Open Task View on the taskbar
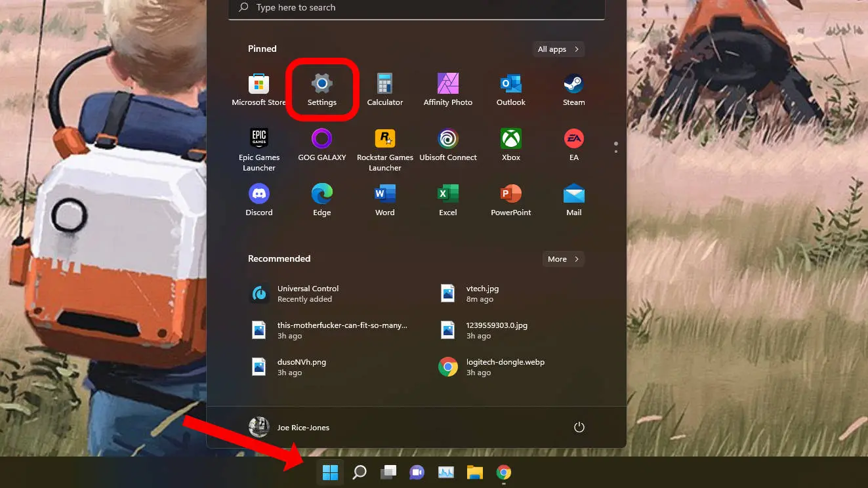The height and width of the screenshot is (488, 868). [388, 472]
